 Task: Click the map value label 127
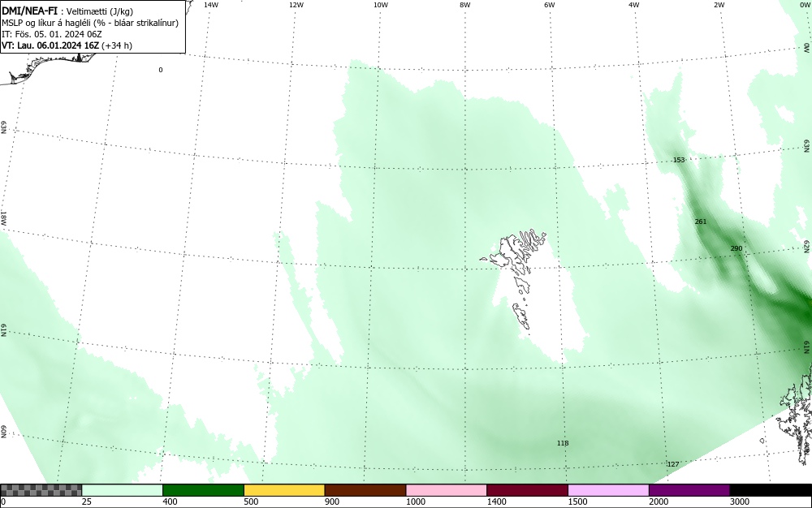(672, 464)
